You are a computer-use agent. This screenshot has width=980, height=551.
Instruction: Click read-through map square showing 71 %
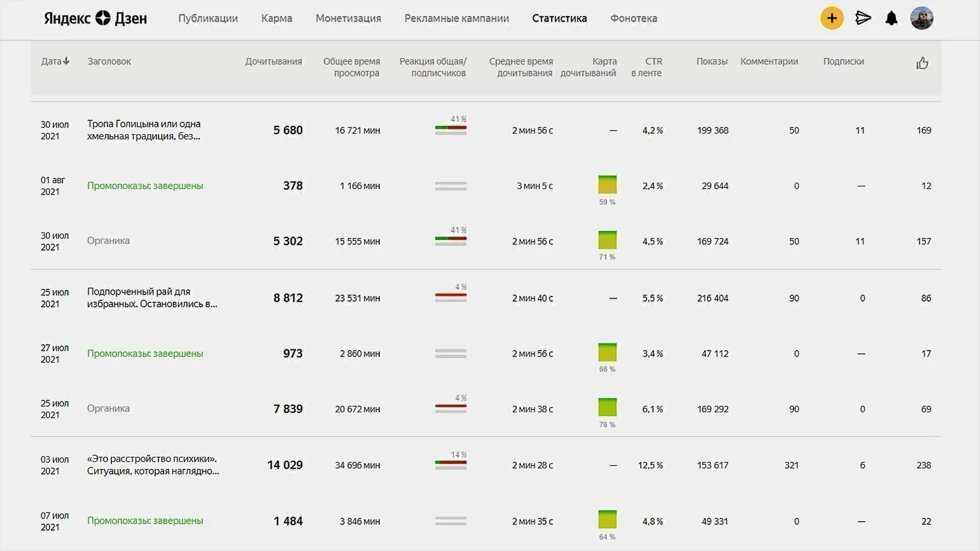pyautogui.click(x=607, y=240)
